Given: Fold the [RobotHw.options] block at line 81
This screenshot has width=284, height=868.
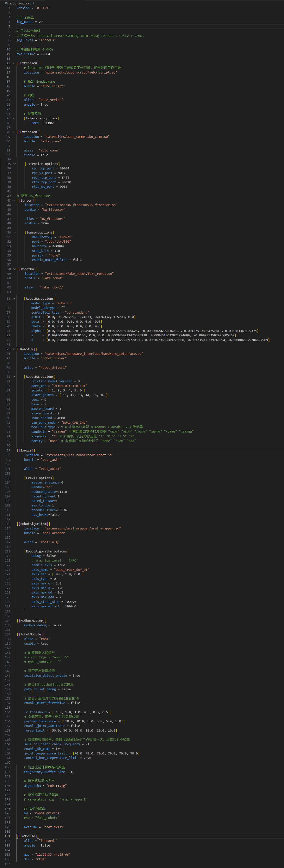Looking at the screenshot, I should pyautogui.click(x=14, y=377).
